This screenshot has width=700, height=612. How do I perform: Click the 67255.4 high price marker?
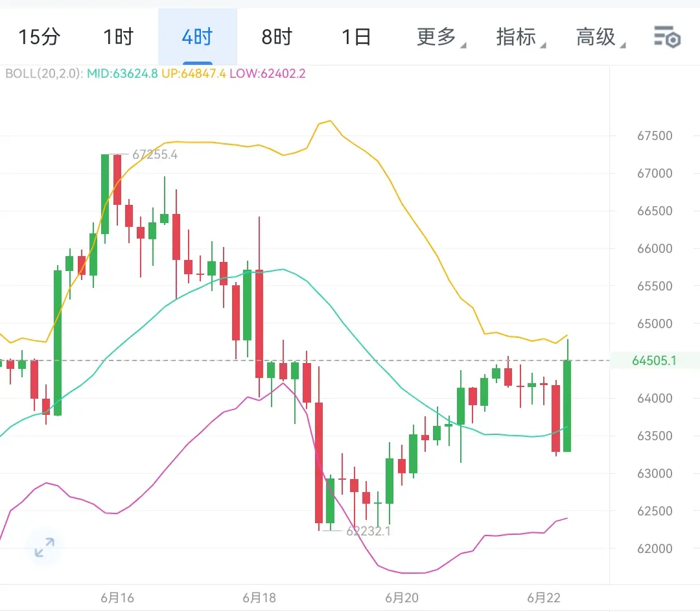(x=155, y=154)
